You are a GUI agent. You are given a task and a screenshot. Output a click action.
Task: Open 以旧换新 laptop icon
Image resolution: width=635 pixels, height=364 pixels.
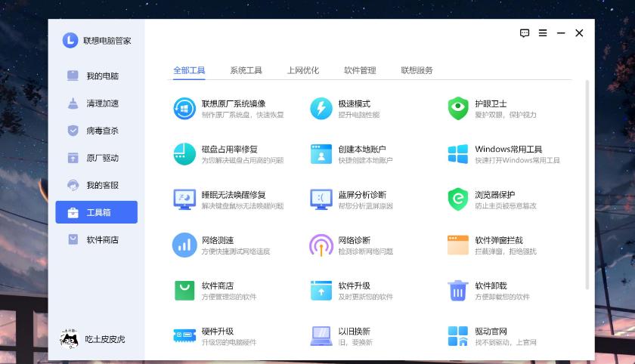click(x=321, y=336)
